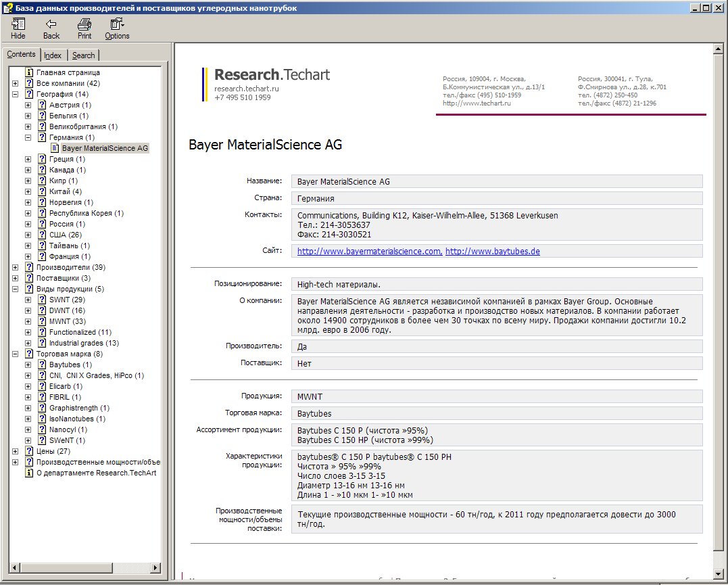Collapse the Германия (1) node
The image size is (728, 585).
pos(28,137)
